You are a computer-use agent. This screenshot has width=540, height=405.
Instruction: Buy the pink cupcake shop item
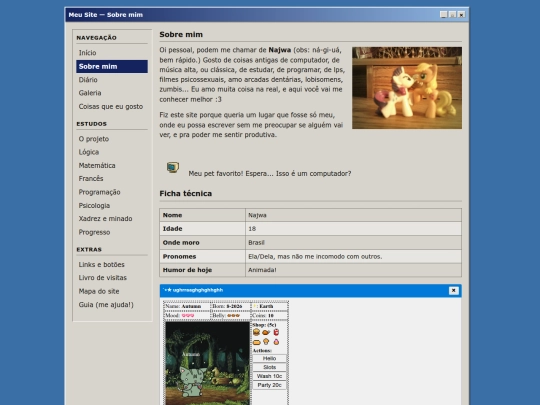click(276, 342)
